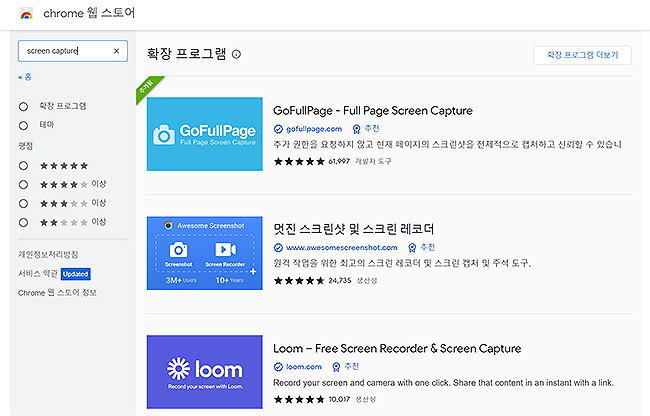This screenshot has width=650, height=416.
Task: Clear the search field with the X icon
Action: coord(116,51)
